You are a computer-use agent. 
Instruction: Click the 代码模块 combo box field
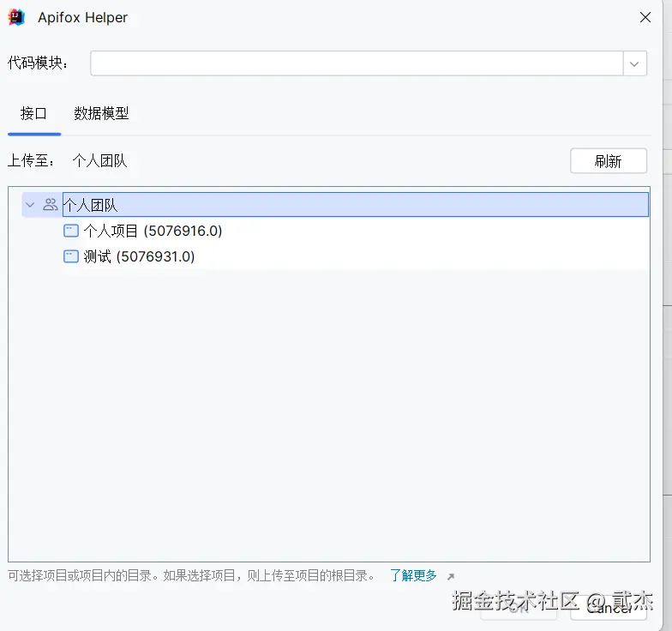(369, 63)
